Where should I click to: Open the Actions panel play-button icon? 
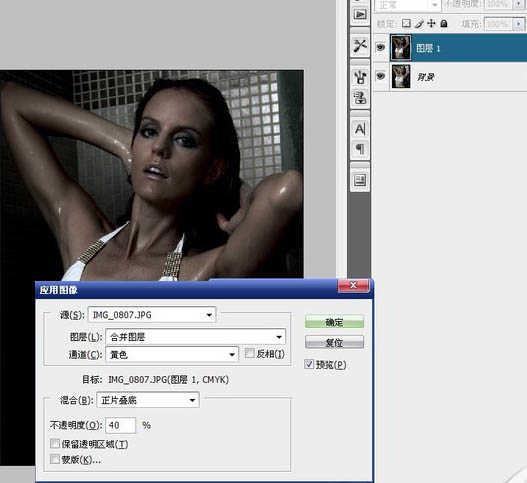coord(360,15)
